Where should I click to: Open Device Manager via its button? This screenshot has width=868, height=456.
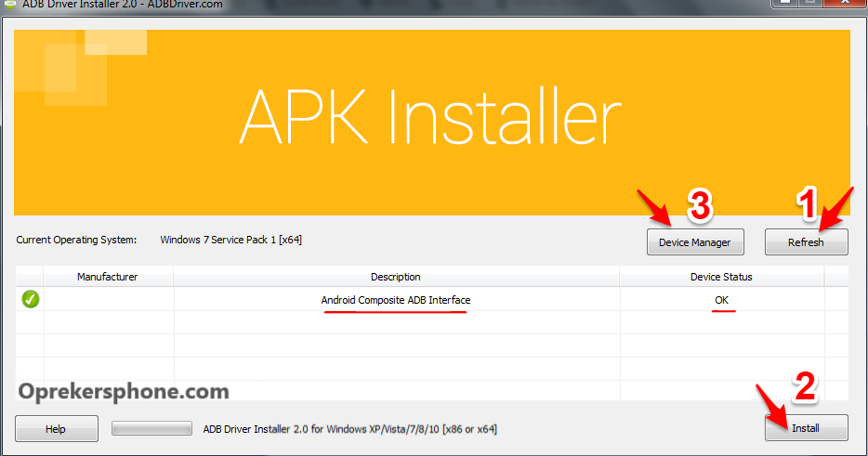pyautogui.click(x=695, y=242)
